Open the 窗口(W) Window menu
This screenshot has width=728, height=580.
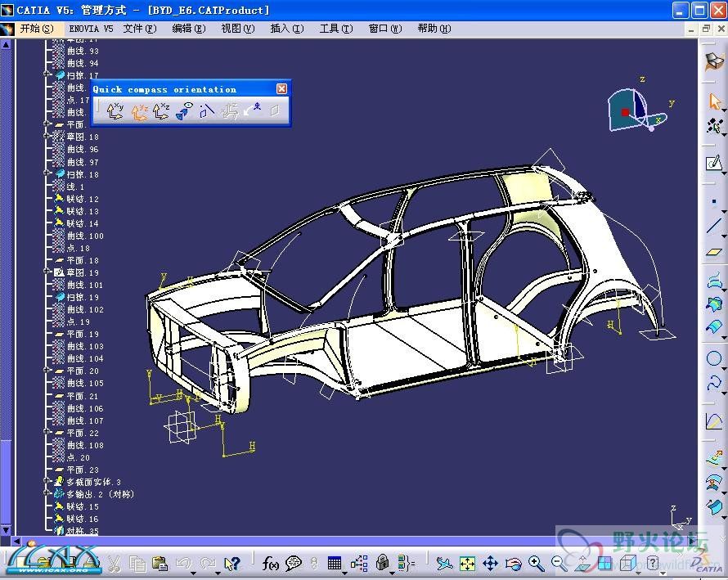point(385,29)
